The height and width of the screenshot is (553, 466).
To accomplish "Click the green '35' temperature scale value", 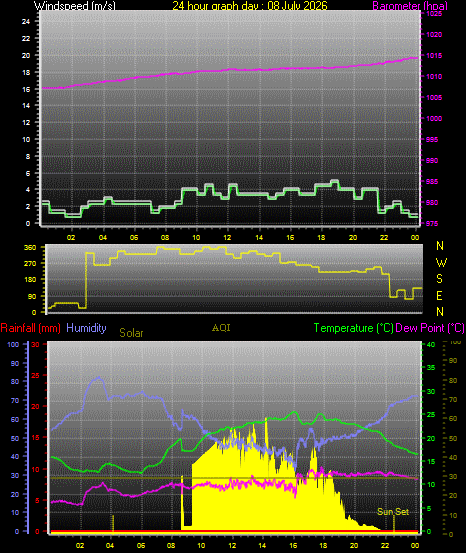I will point(431,367).
